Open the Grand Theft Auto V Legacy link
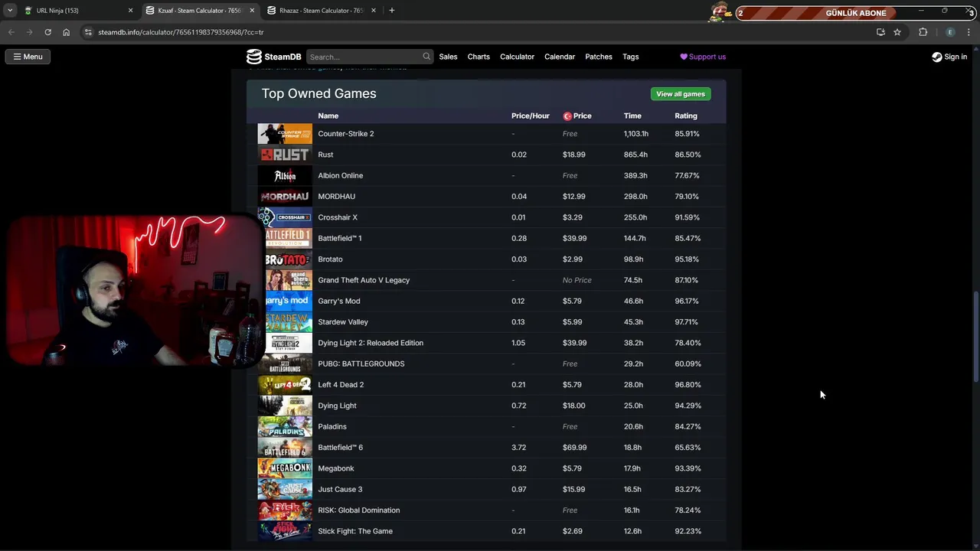The image size is (980, 551). pyautogui.click(x=364, y=280)
